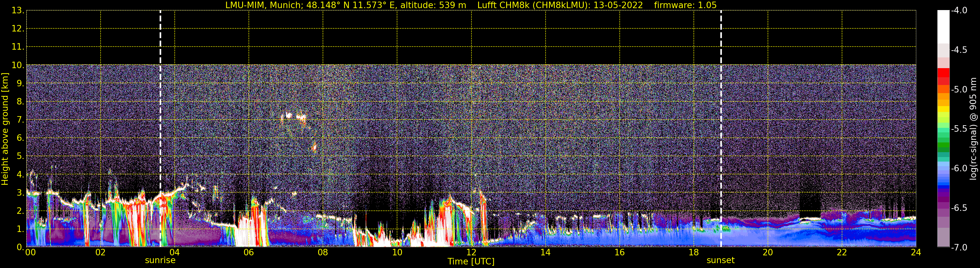Click the colorbar value '-6.0'

tap(959, 168)
